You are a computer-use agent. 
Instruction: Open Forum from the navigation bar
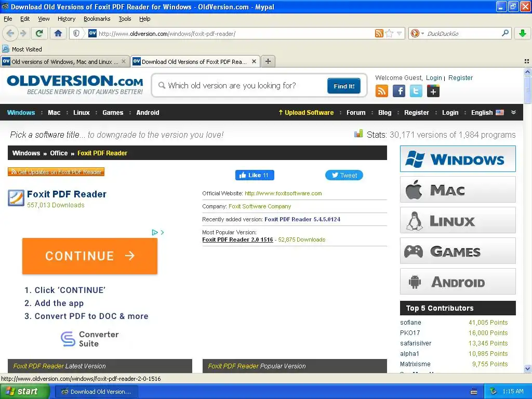pyautogui.click(x=355, y=113)
